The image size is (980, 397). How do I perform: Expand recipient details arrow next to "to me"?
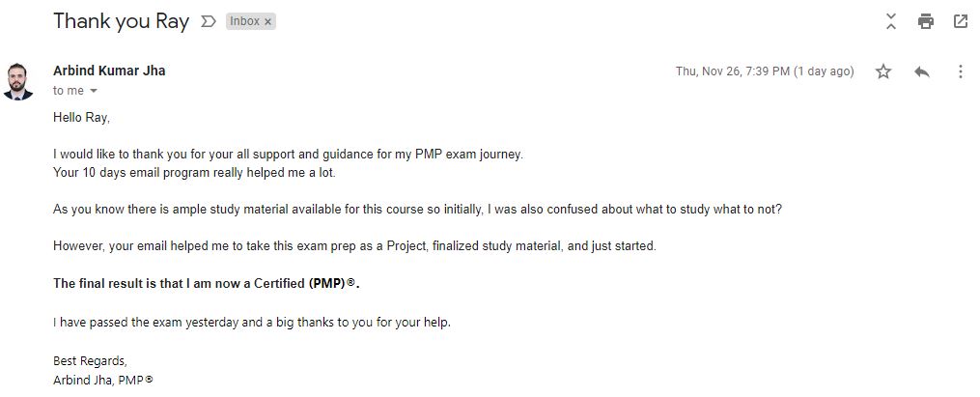[x=94, y=91]
